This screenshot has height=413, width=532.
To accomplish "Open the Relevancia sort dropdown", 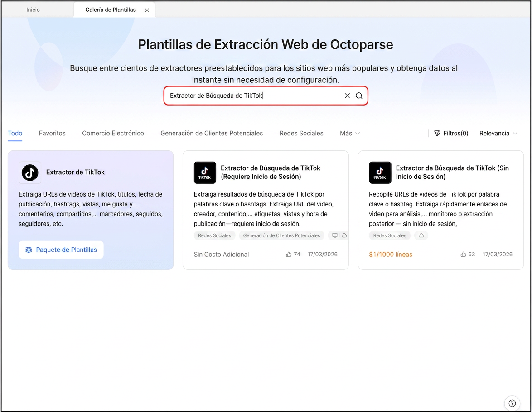I will tap(498, 133).
